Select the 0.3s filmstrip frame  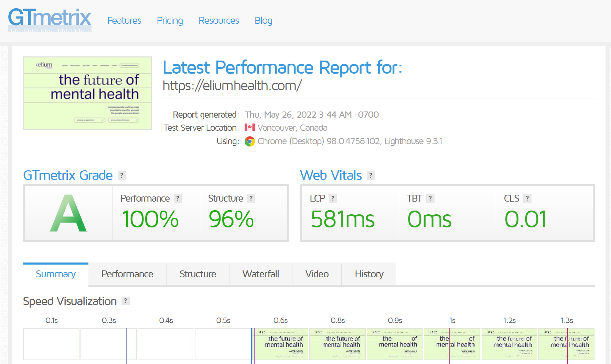[x=109, y=344]
